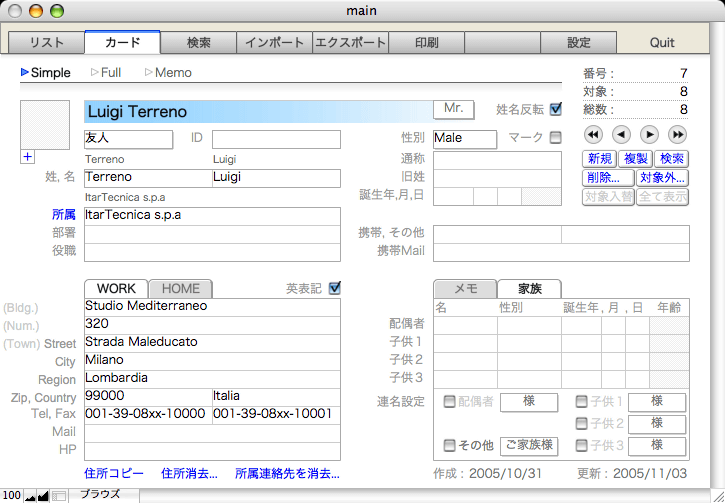Click the zoom-out mountain icon

click(x=30, y=497)
